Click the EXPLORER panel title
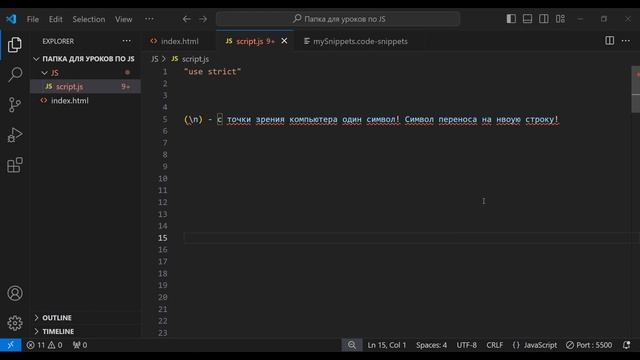Image resolution: width=640 pixels, height=360 pixels. pos(58,41)
